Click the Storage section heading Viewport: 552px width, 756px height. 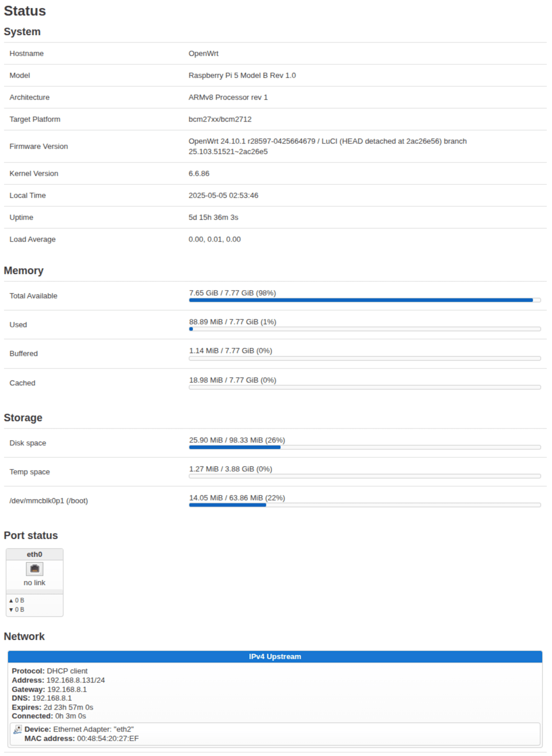(23, 418)
